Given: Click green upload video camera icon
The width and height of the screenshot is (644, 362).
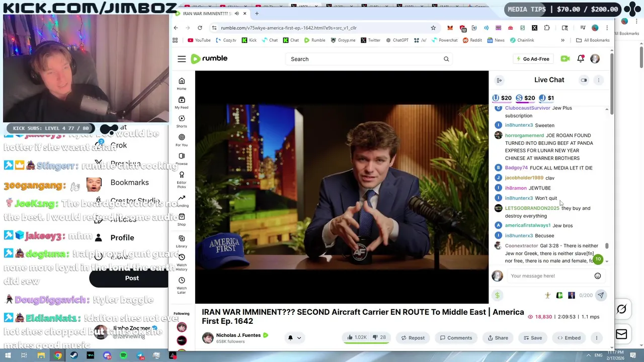Looking at the screenshot, I should point(565,59).
